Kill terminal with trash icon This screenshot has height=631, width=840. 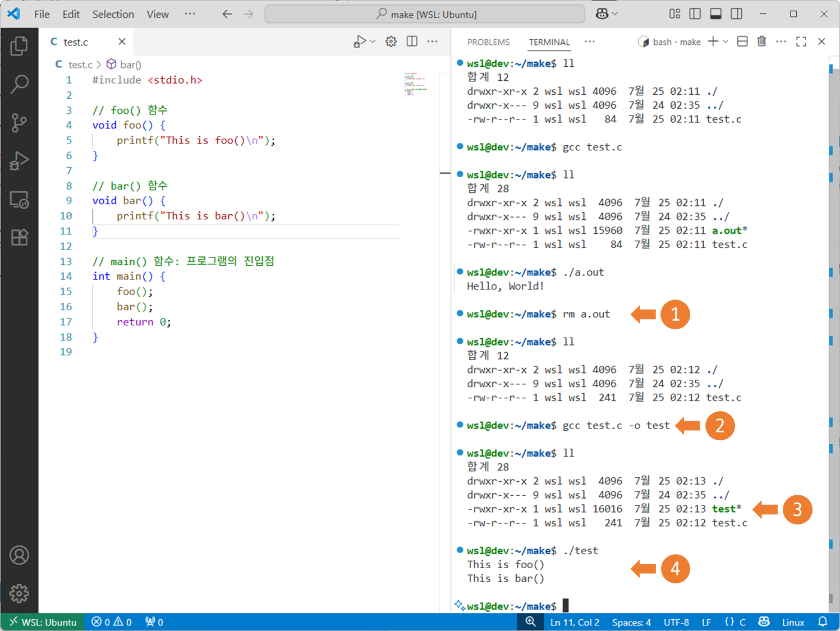pyautogui.click(x=761, y=42)
